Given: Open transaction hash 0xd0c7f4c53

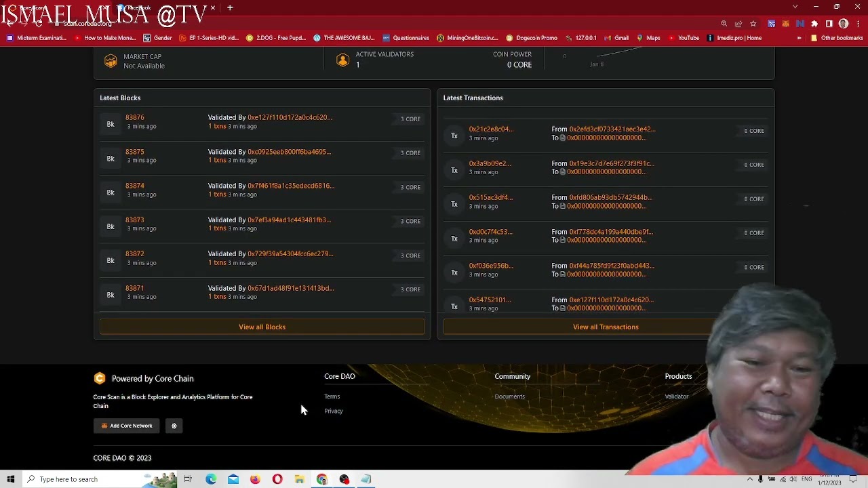Looking at the screenshot, I should [491, 232].
